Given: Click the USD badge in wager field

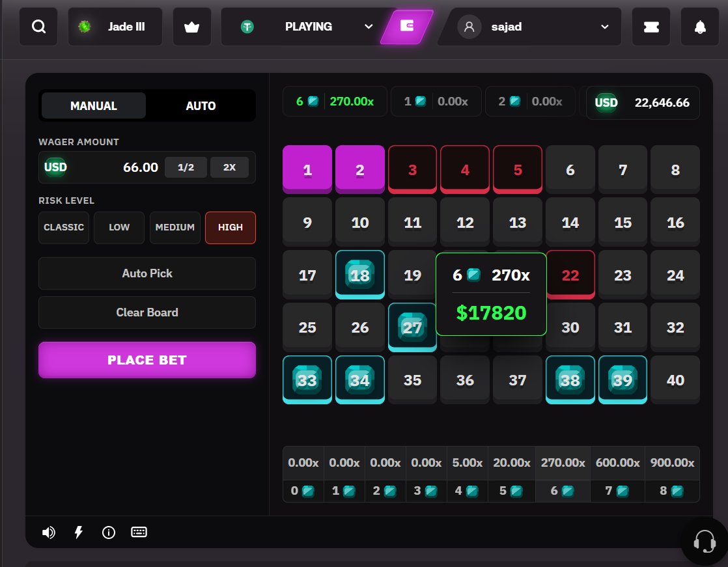Looking at the screenshot, I should coord(56,167).
